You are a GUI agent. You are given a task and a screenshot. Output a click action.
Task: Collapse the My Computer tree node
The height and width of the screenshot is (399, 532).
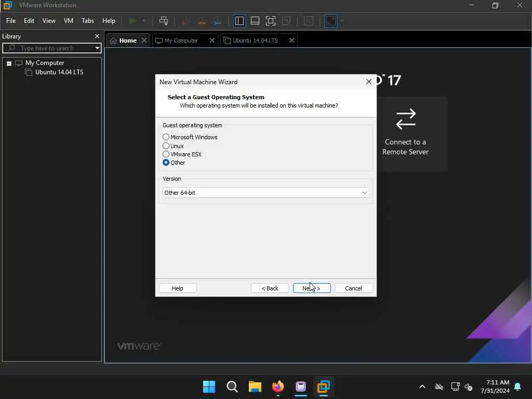tap(9, 63)
